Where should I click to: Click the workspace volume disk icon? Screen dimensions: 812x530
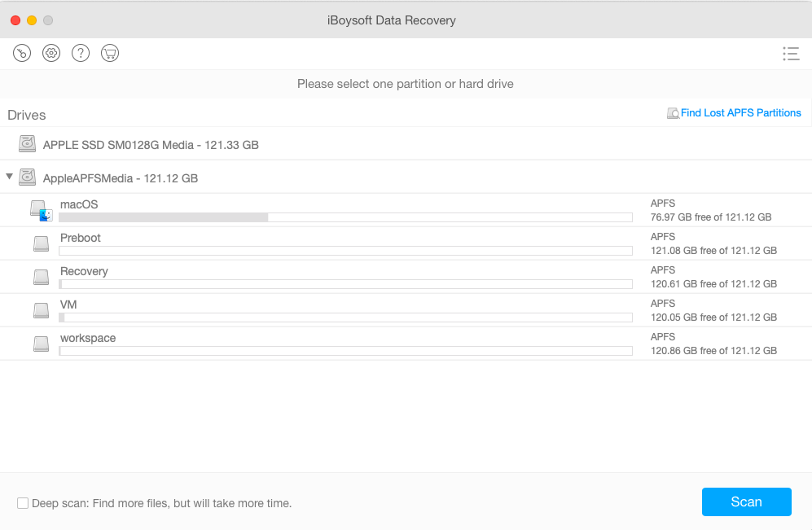[x=41, y=344]
